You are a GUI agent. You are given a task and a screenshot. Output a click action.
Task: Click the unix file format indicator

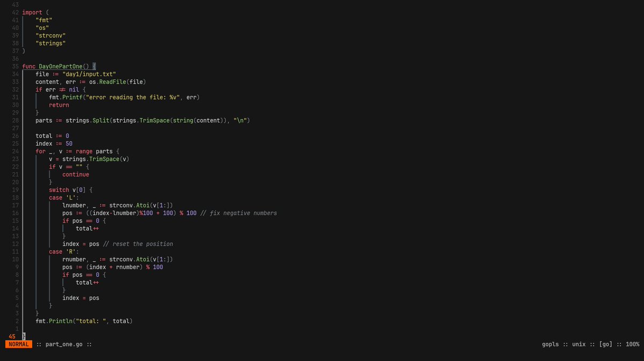(579, 344)
